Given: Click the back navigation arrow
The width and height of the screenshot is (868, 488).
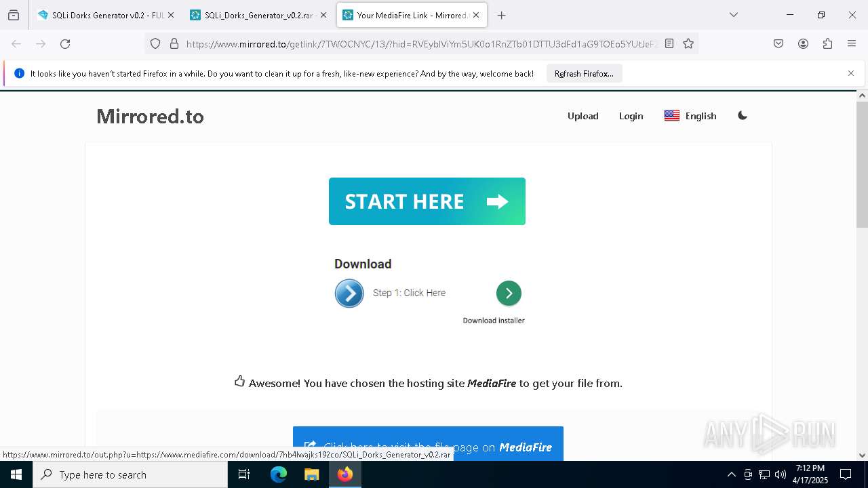Looking at the screenshot, I should pyautogui.click(x=16, y=43).
